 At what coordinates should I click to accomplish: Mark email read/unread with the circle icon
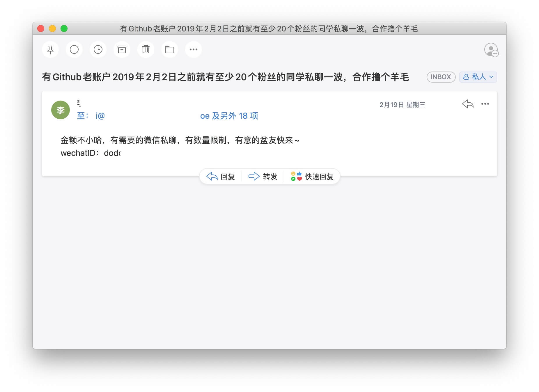tap(74, 50)
